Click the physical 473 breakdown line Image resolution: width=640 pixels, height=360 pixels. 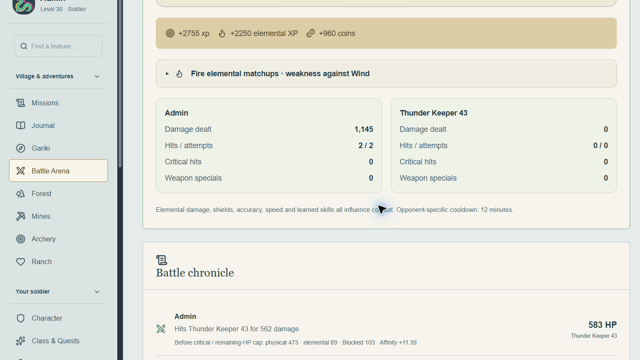coord(296,343)
